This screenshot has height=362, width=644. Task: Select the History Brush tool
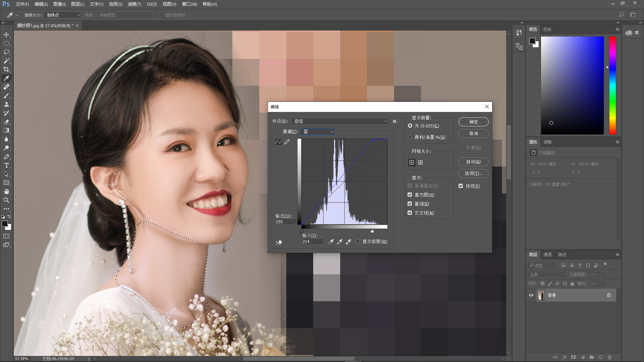[6, 113]
